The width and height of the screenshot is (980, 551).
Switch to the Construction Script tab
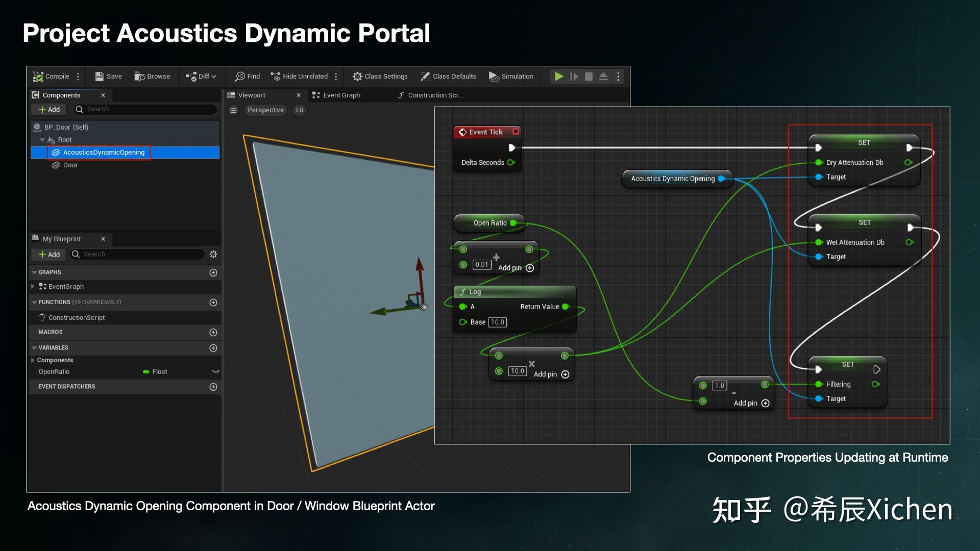click(x=431, y=95)
